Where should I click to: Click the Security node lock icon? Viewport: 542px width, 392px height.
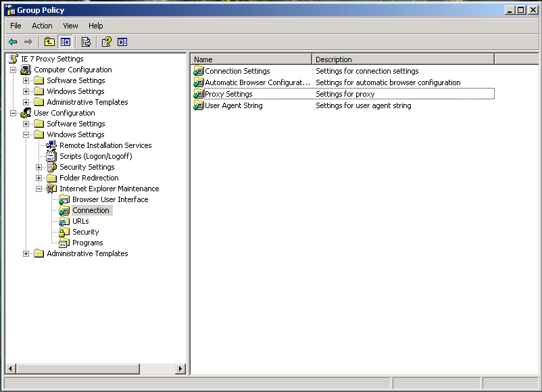(x=64, y=232)
